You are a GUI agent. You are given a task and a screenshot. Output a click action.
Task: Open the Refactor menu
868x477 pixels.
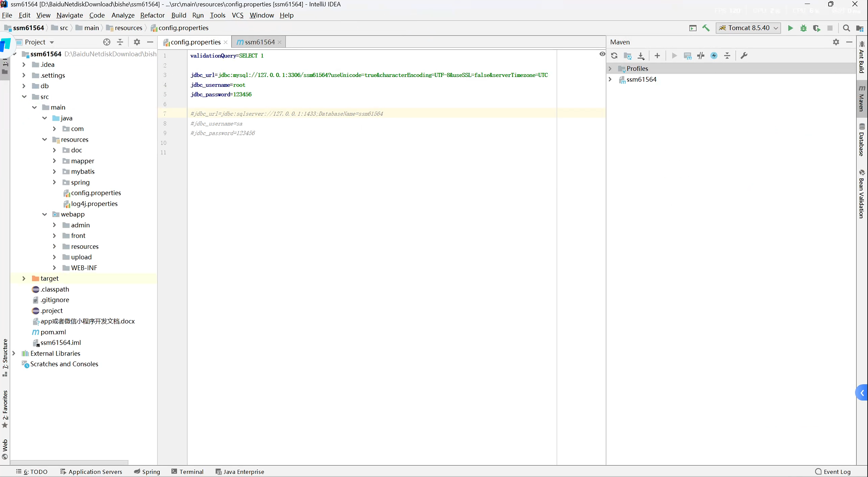pyautogui.click(x=152, y=15)
